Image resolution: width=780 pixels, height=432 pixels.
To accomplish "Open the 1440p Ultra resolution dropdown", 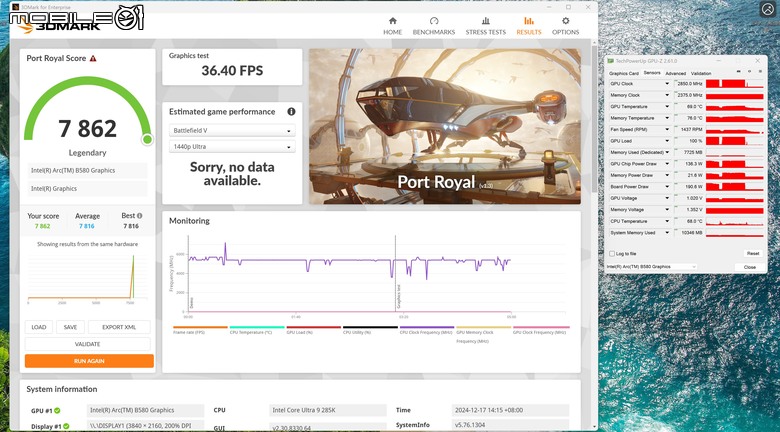I will coord(232,147).
